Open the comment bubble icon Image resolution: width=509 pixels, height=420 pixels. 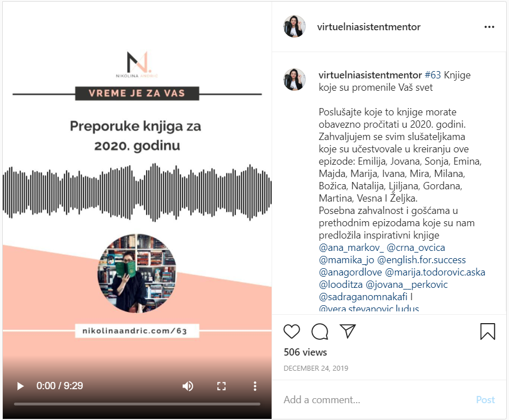point(320,332)
